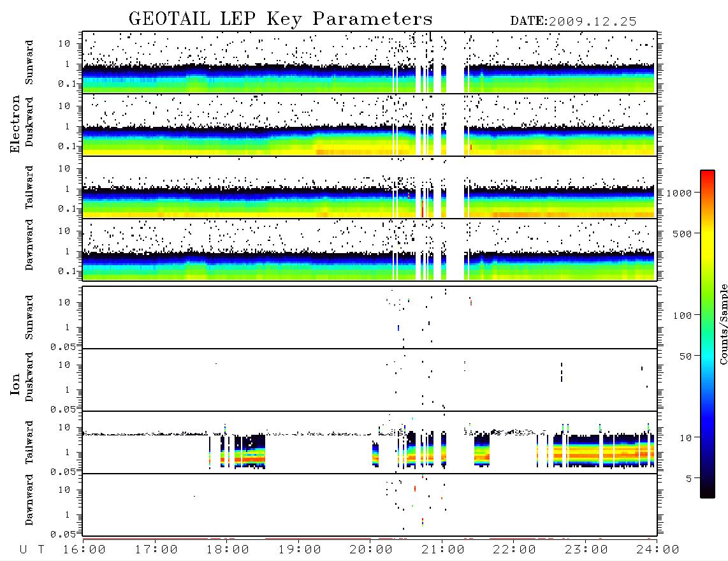Click the red top end of the color bar
Viewport: 728px width, 561px height.
708,175
